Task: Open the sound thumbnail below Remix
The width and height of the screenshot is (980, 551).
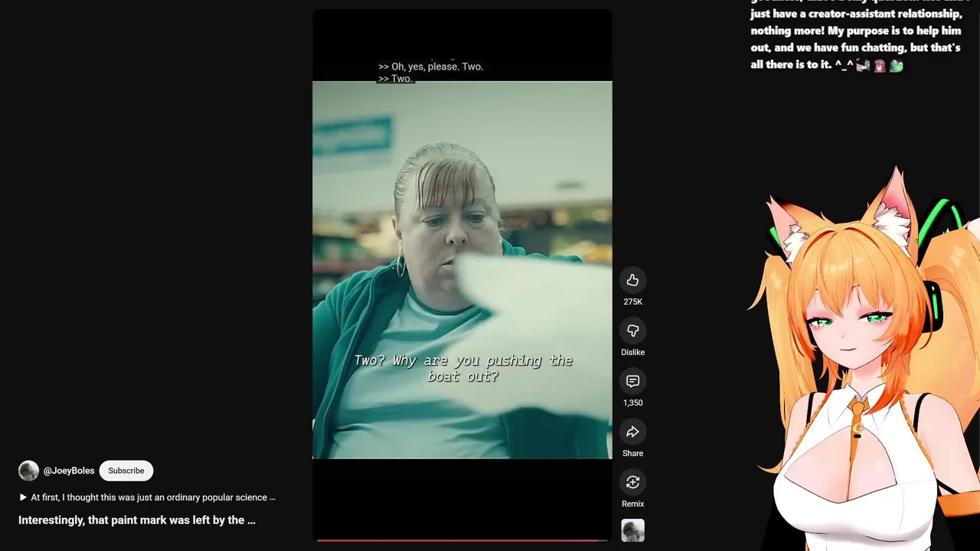Action: pos(632,530)
